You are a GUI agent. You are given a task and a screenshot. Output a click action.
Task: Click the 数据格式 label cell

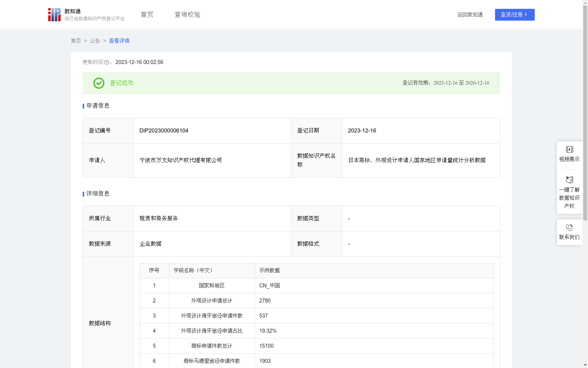316,244
